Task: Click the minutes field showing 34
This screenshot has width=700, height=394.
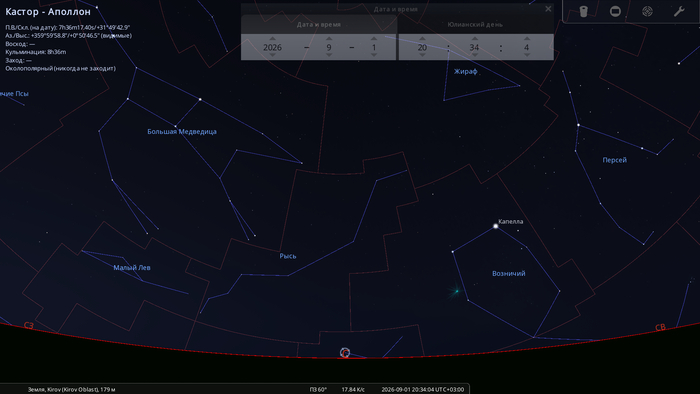Action: pyautogui.click(x=475, y=47)
